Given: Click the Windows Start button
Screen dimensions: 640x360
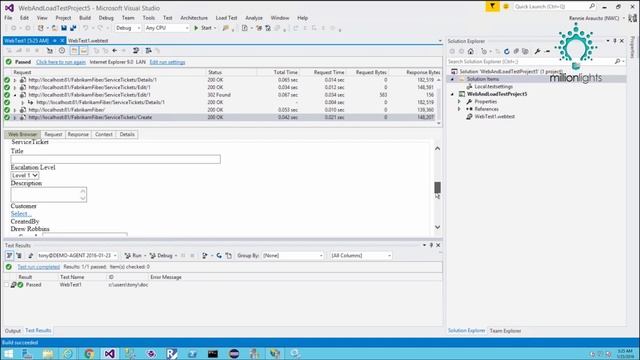Looking at the screenshot, I should pyautogui.click(x=9, y=353).
